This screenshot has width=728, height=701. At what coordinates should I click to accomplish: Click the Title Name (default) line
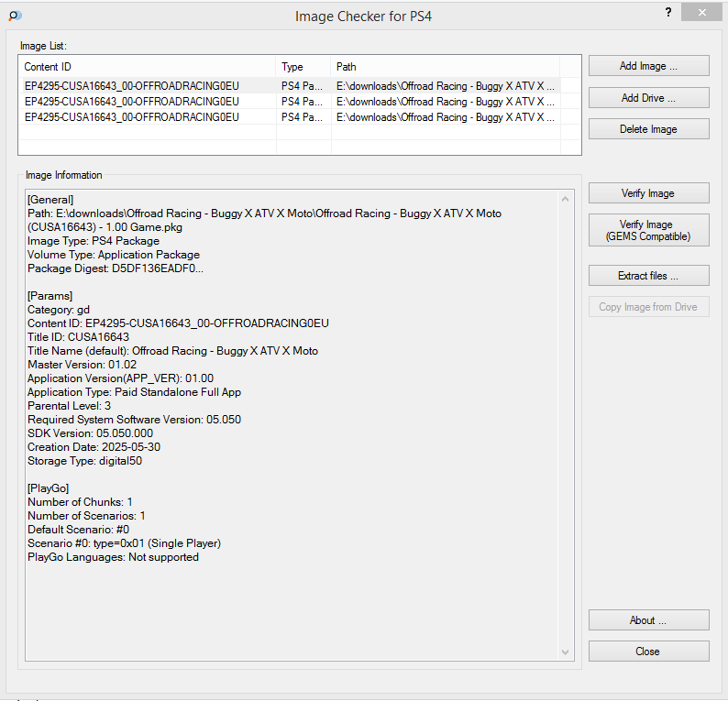172,351
